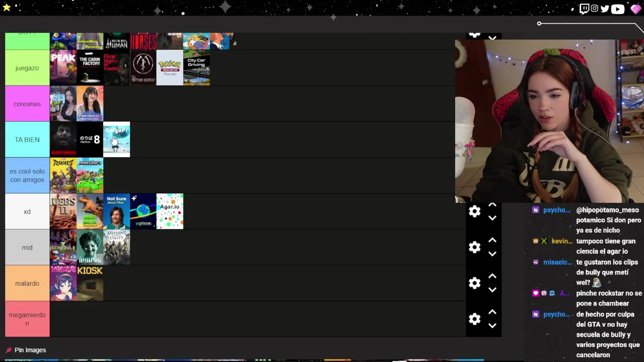644x362 pixels.
Task: Move the malardo row down with its arrow
Action: (493, 290)
